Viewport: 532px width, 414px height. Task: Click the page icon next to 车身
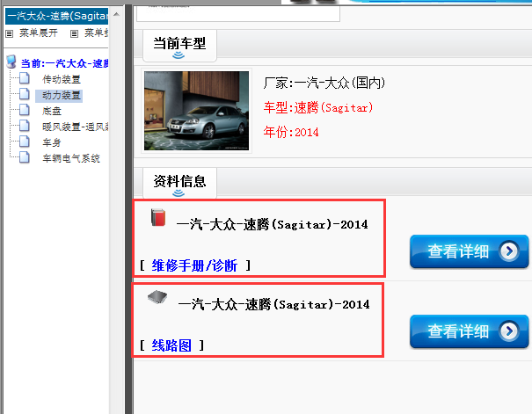click(x=25, y=142)
